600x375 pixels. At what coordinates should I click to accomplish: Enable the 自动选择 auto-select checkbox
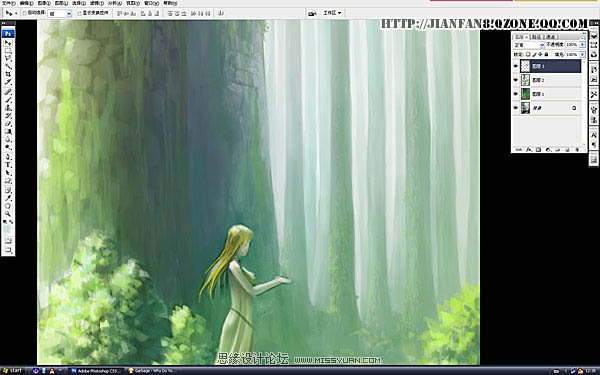pos(24,13)
